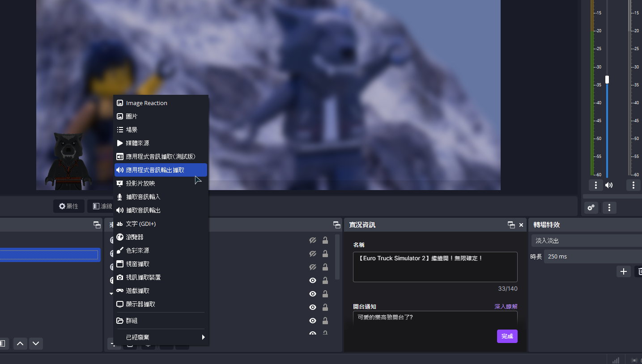The height and width of the screenshot is (364, 642).
Task: Show the topmost hidden source via eye icon
Action: pyautogui.click(x=313, y=241)
